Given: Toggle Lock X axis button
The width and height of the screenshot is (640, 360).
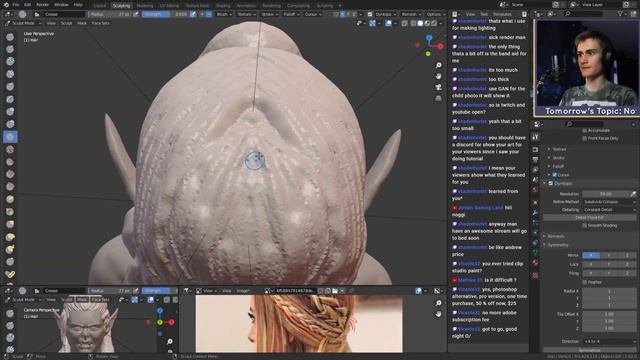Looking at the screenshot, I should pos(591,264).
